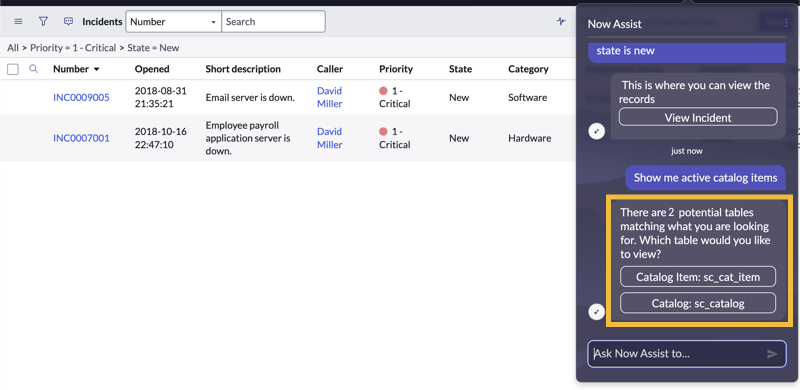Screen dimensions: 800x390
Task: Click the Incidents list title
Action: coord(102,22)
